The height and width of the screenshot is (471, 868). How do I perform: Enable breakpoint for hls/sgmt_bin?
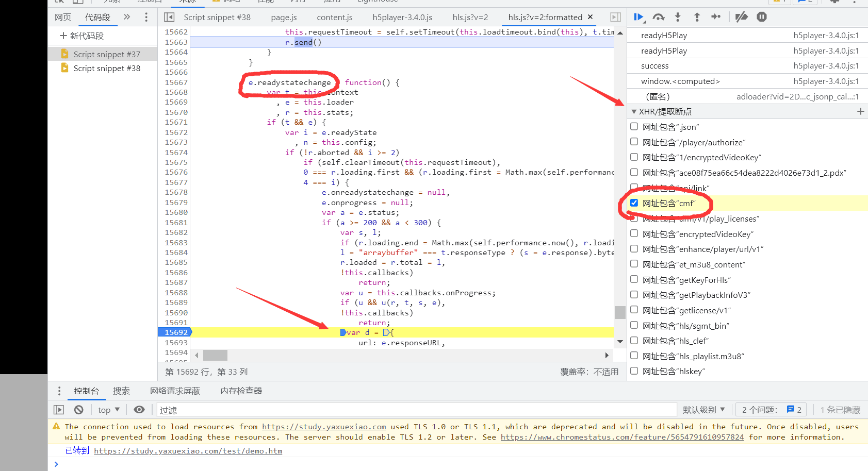(634, 325)
